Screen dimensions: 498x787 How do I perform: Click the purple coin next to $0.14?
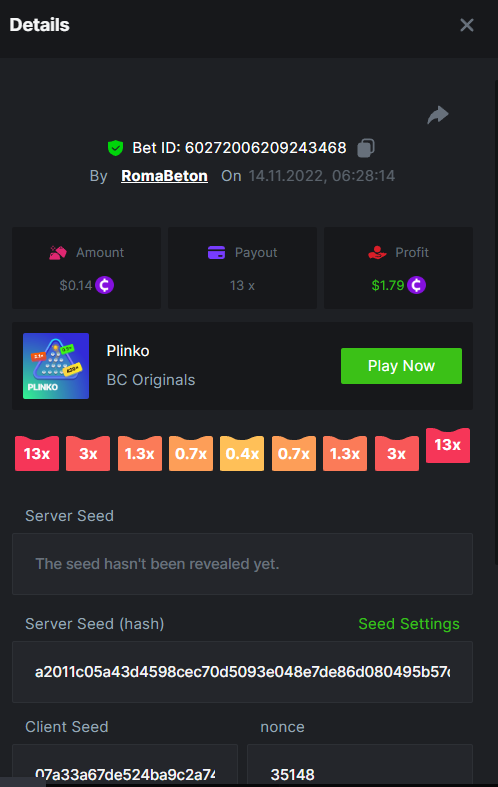click(x=104, y=285)
